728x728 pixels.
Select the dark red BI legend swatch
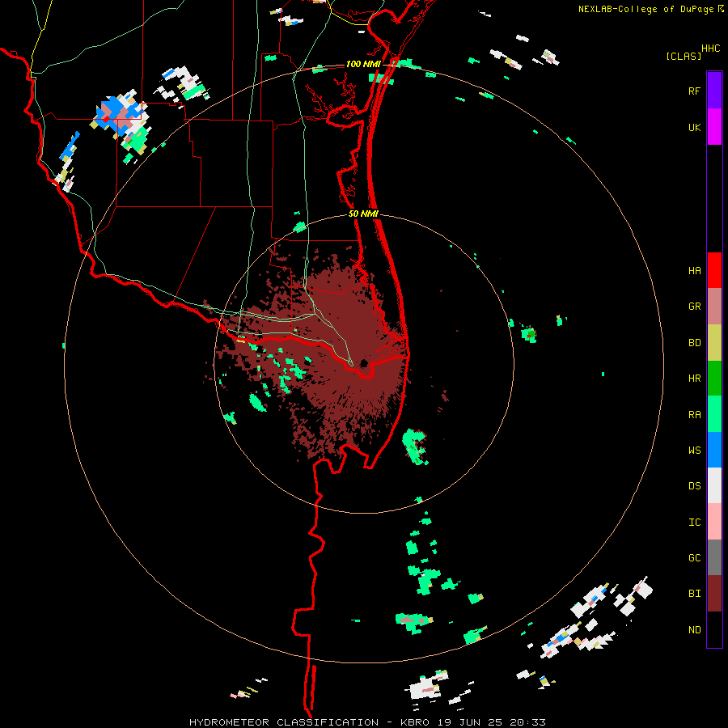click(x=714, y=594)
